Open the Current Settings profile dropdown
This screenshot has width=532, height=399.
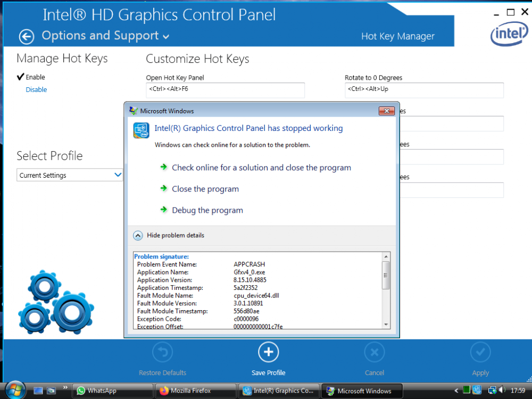tap(70, 175)
